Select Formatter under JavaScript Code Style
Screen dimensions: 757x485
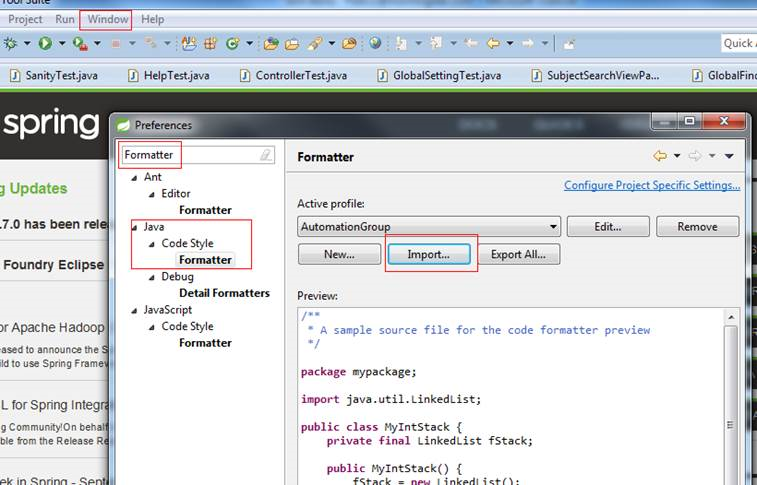(205, 343)
